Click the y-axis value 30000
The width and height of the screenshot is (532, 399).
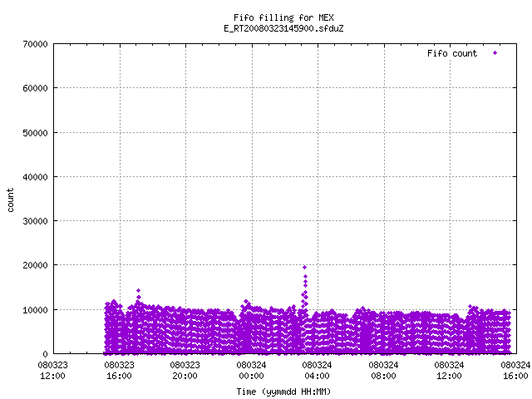(35, 221)
